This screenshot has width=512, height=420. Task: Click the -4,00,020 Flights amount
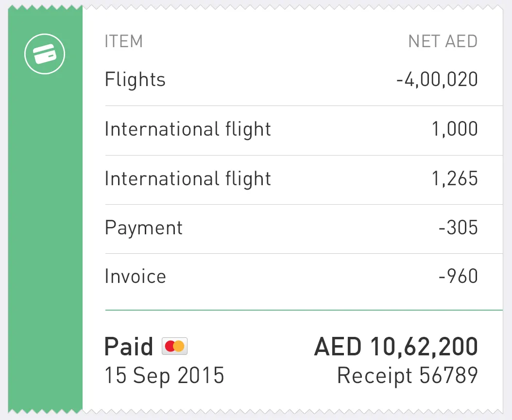click(x=437, y=80)
